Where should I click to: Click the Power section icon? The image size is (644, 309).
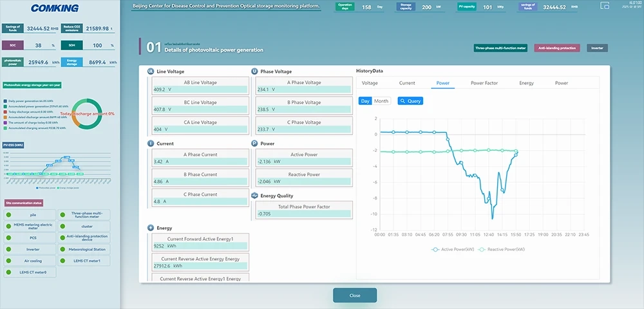(254, 144)
